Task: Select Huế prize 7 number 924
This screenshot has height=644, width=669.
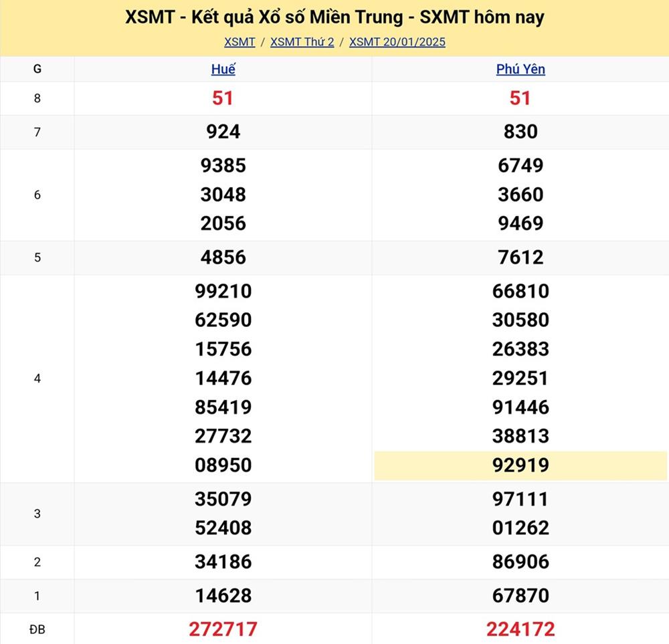Action: (223, 132)
